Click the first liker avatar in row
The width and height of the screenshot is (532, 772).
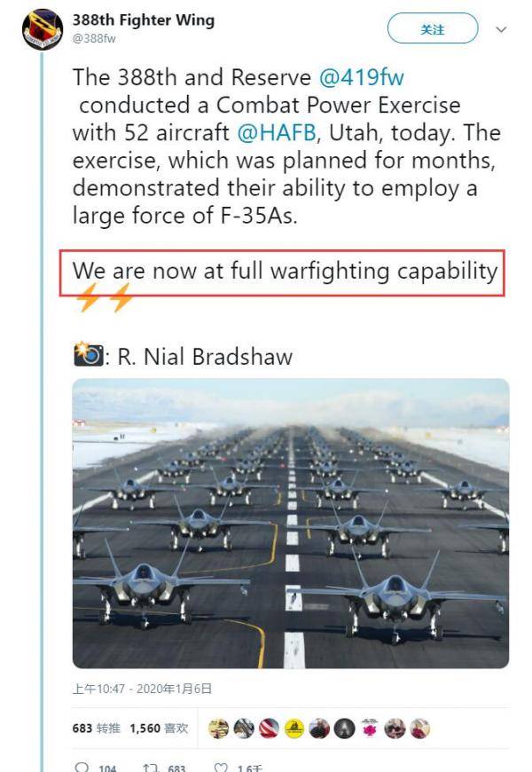[219, 729]
